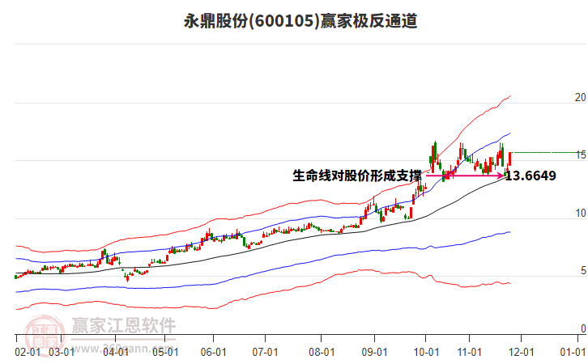This screenshot has width=588, height=364.
Task: Click the chart title 永鼎股份(600105)赢家极反通道
Action: click(300, 21)
